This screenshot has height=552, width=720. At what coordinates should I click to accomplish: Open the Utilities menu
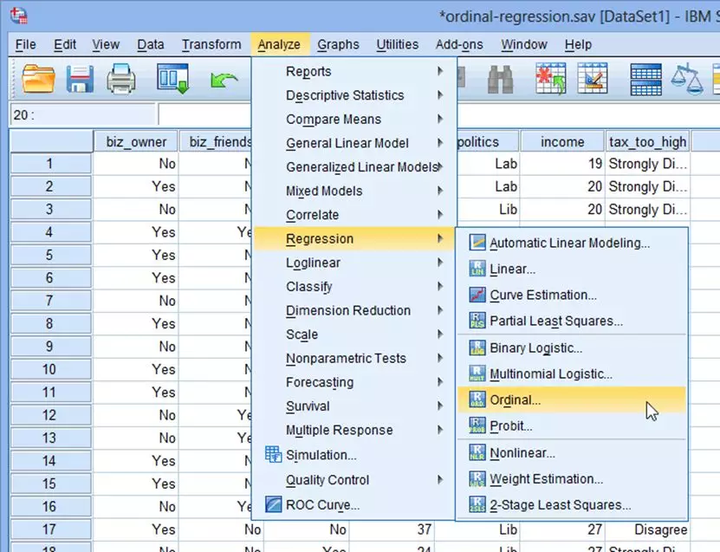397,45
